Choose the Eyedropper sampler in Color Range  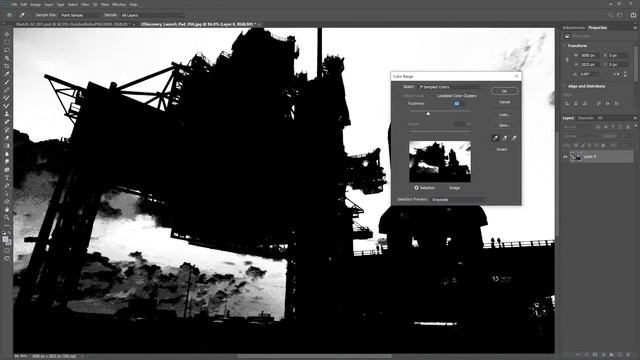pos(495,138)
